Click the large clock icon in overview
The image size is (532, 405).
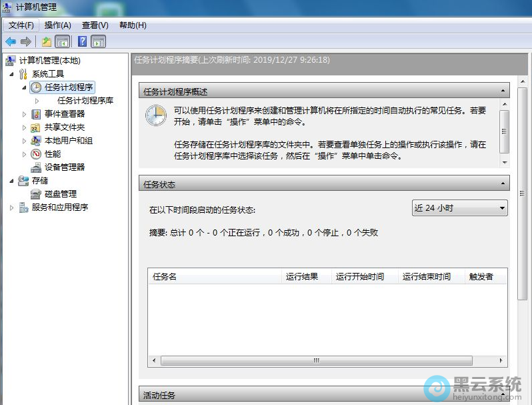tap(156, 115)
